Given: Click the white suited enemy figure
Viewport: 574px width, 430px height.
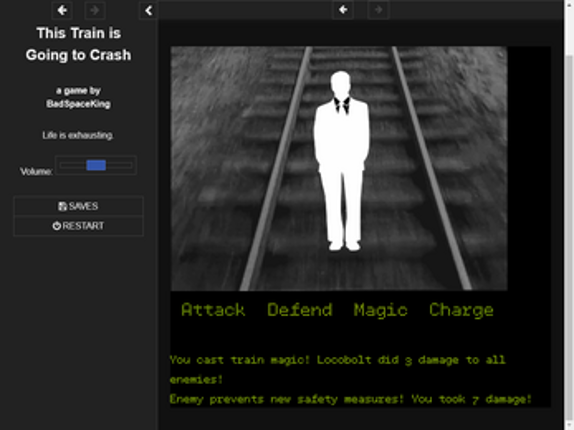Looking at the screenshot, I should tap(341, 161).
